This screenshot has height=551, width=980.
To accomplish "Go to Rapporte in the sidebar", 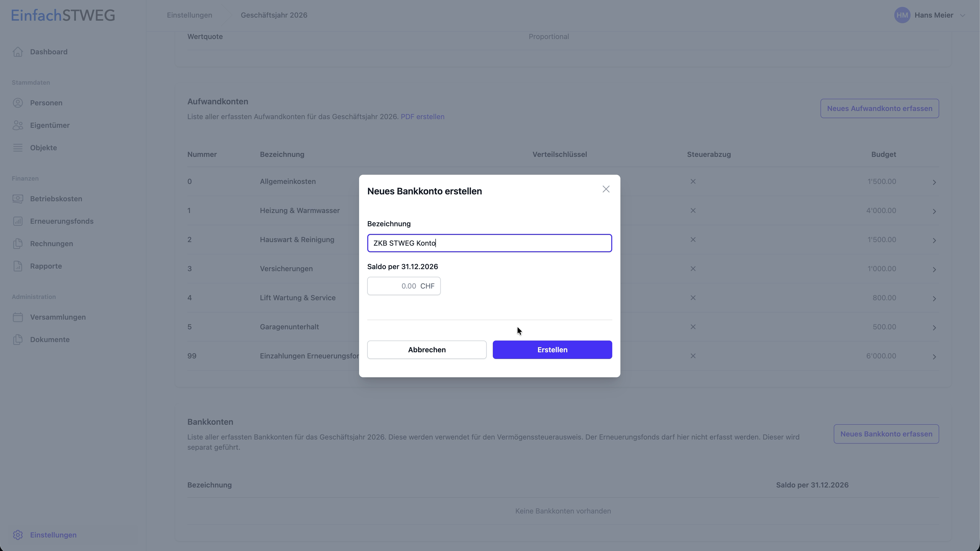I will coord(46,266).
